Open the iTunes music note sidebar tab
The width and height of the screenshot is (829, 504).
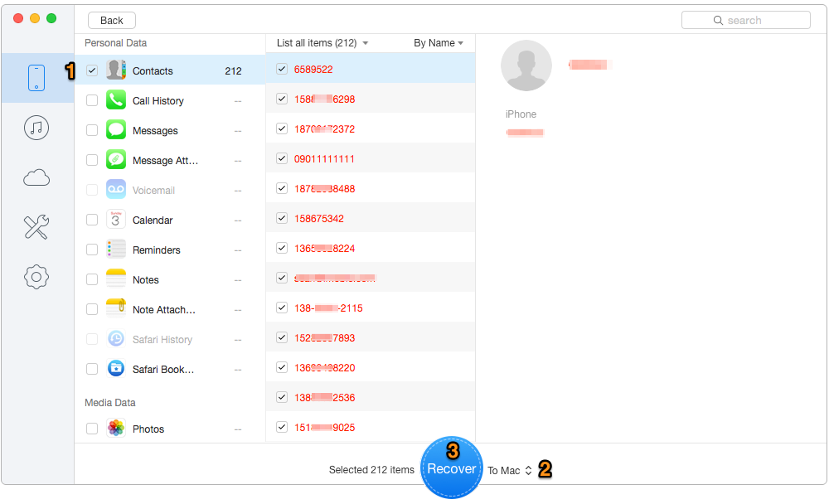[36, 128]
